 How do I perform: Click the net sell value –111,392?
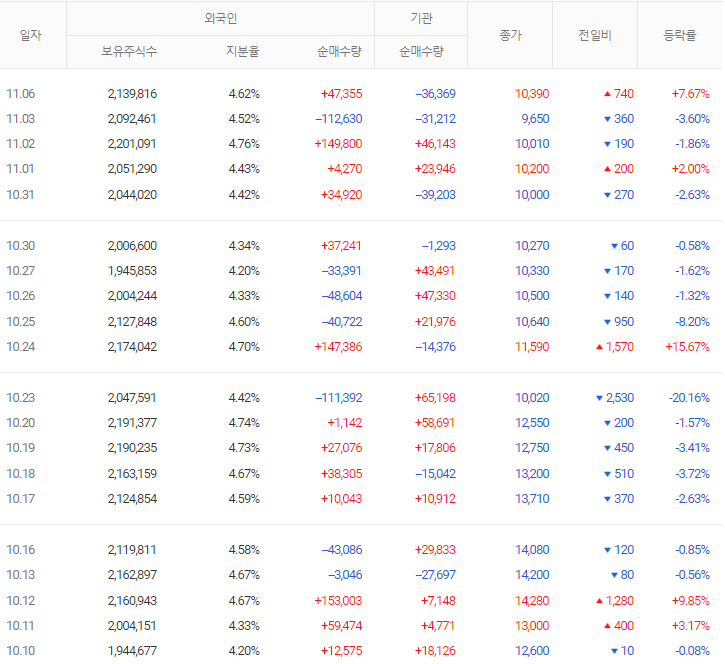point(339,397)
